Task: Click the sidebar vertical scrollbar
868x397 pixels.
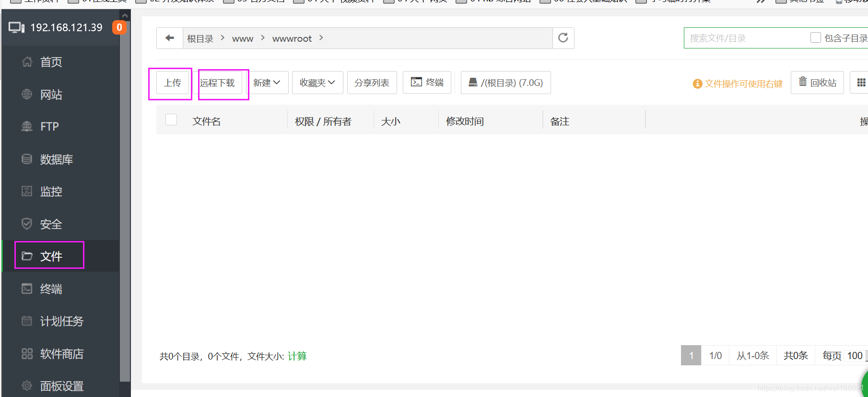Action: [x=125, y=202]
